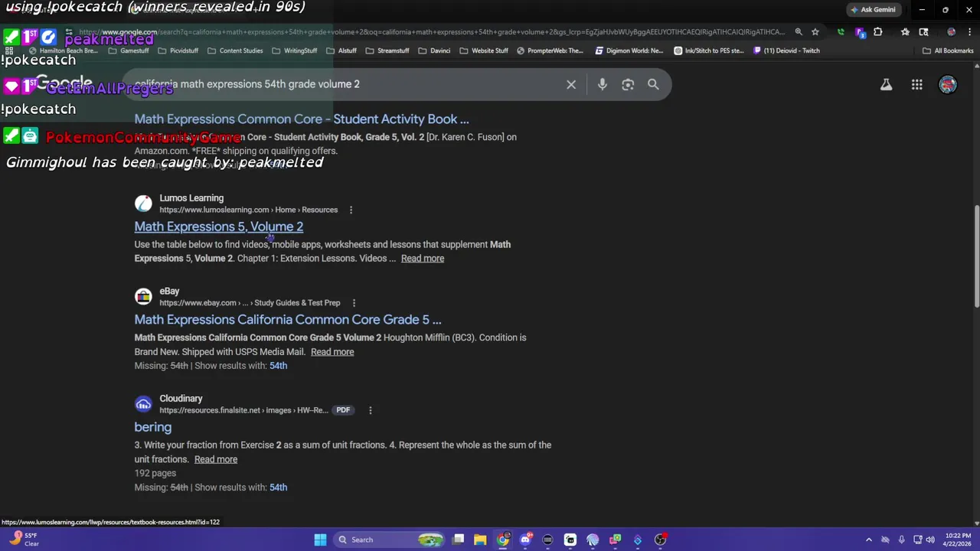Show hidden system tray icons
Viewport: 980px width, 551px height.
coord(868,540)
